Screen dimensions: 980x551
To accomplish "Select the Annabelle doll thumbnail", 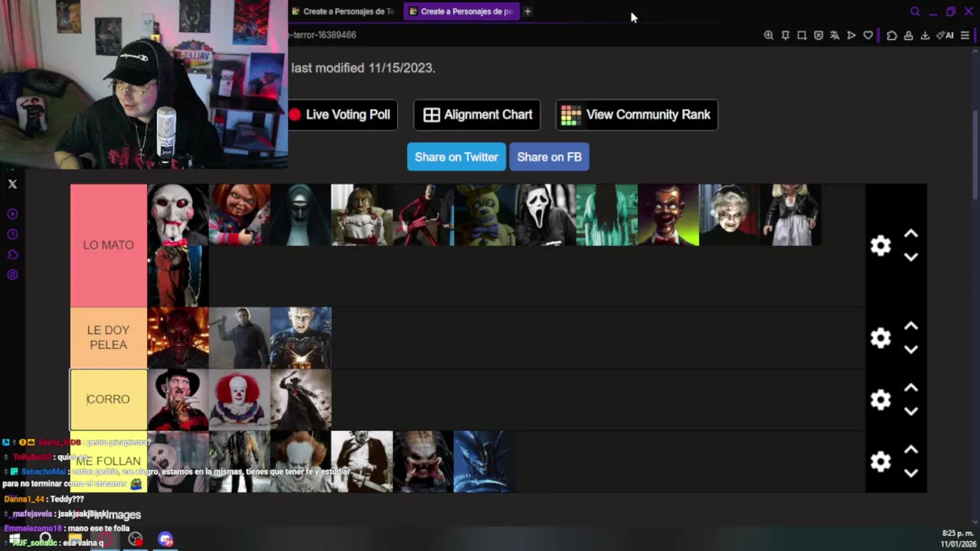I will click(361, 215).
